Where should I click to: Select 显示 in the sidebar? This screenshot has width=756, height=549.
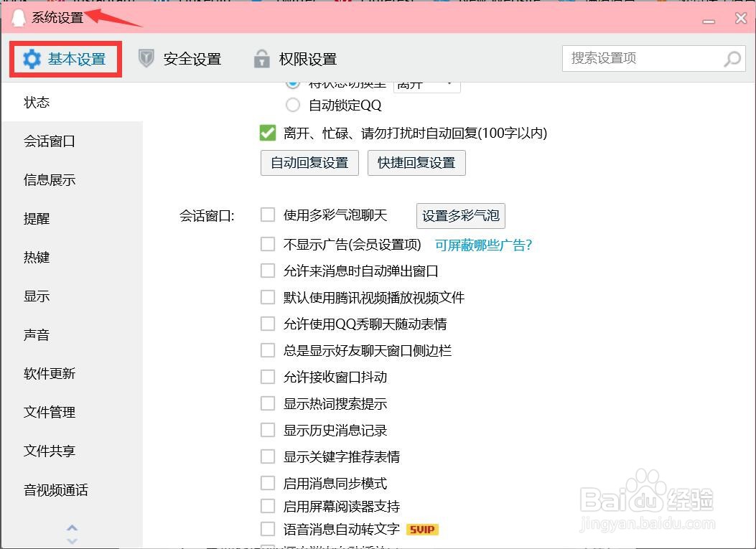73,296
